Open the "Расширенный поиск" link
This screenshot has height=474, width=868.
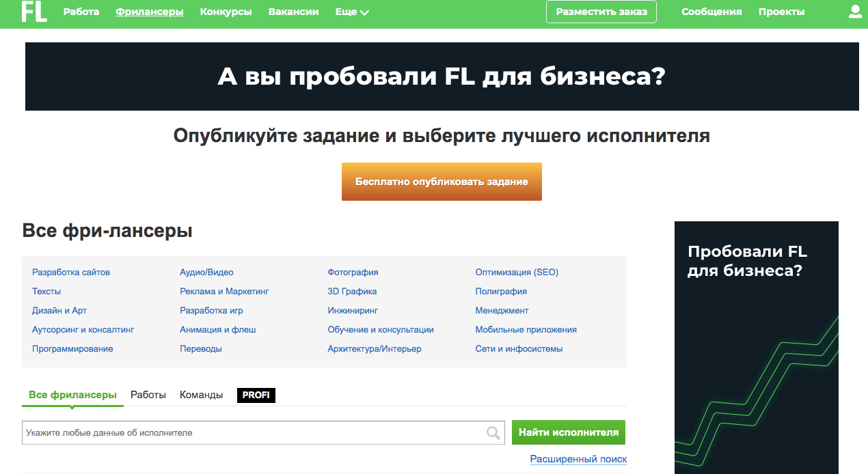pos(578,460)
